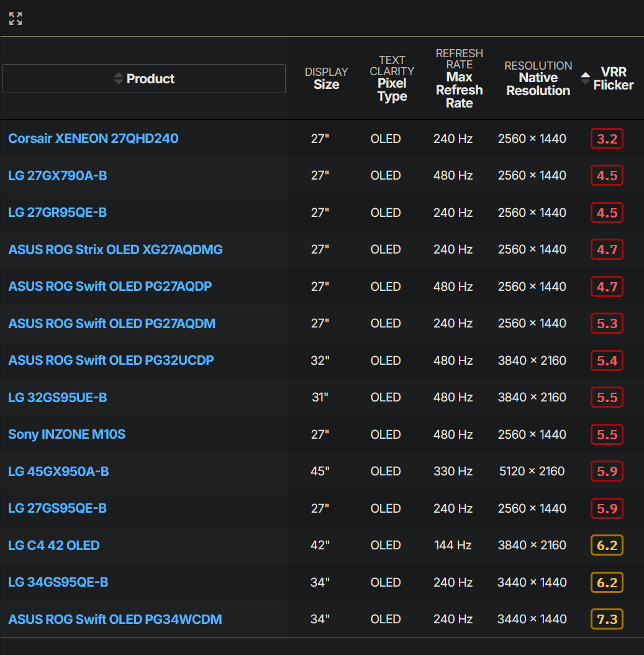Open ASUS ROG Strix OLED XG27AQDMG link
This screenshot has height=655, width=644.
[115, 249]
